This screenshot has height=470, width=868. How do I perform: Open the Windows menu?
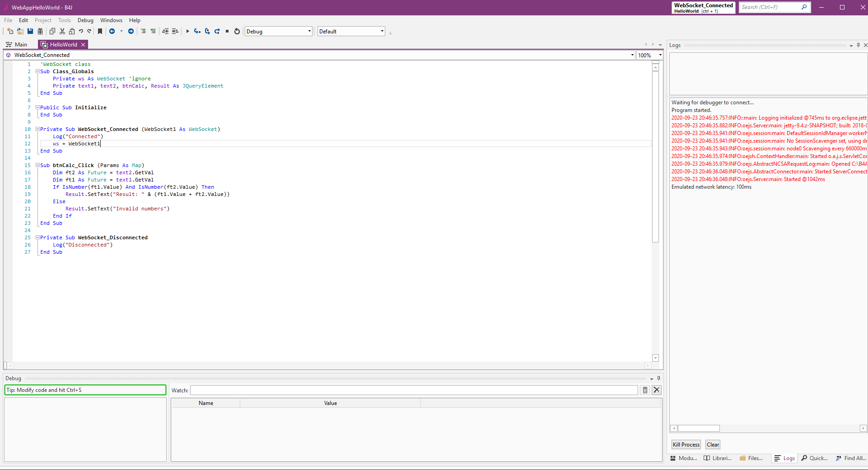pyautogui.click(x=111, y=20)
